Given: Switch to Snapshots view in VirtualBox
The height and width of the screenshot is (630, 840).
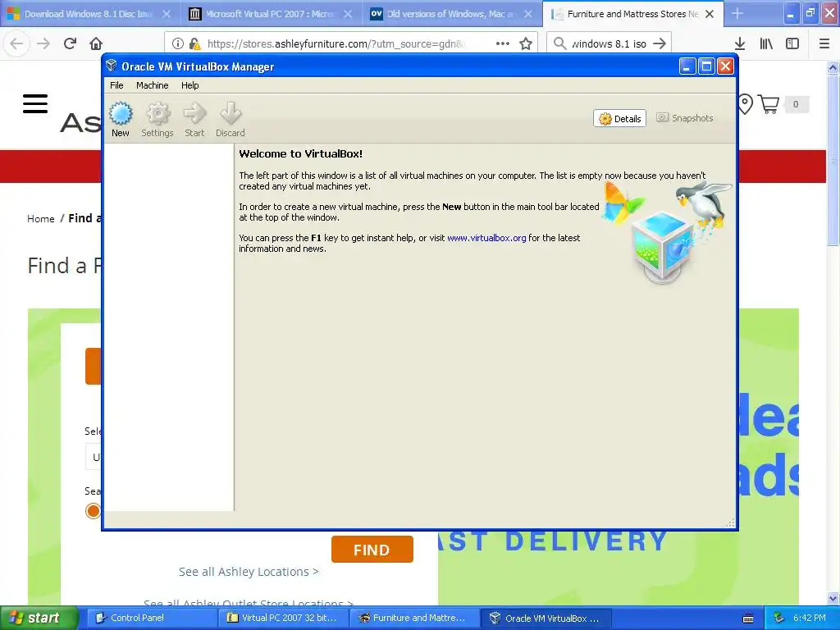Looking at the screenshot, I should click(685, 118).
